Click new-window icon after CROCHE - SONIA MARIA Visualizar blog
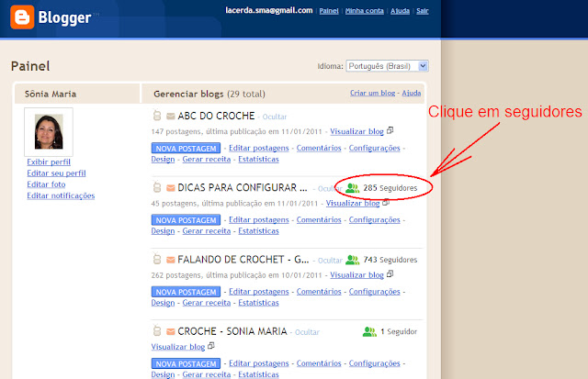The height and width of the screenshot is (379, 588). [x=211, y=346]
